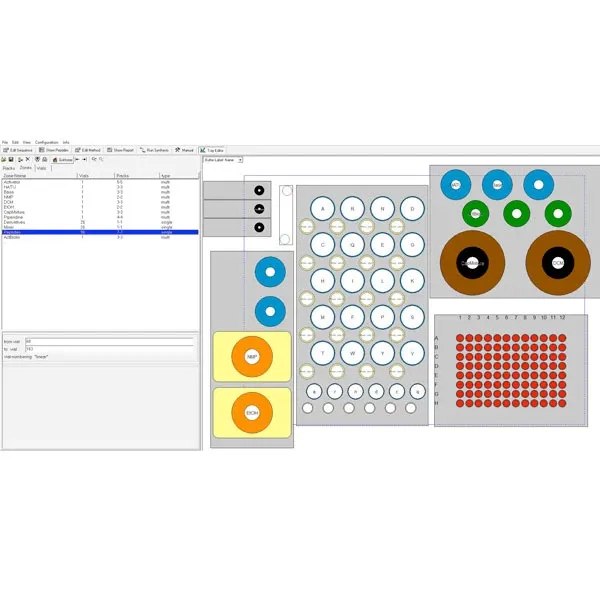The width and height of the screenshot is (600, 600).
Task: Click the brown DCM bottle
Action: pos(557,262)
